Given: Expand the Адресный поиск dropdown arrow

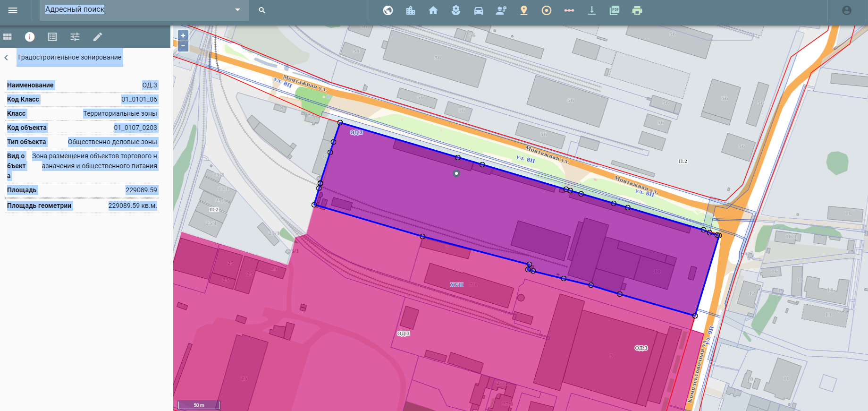Looking at the screenshot, I should tap(237, 10).
